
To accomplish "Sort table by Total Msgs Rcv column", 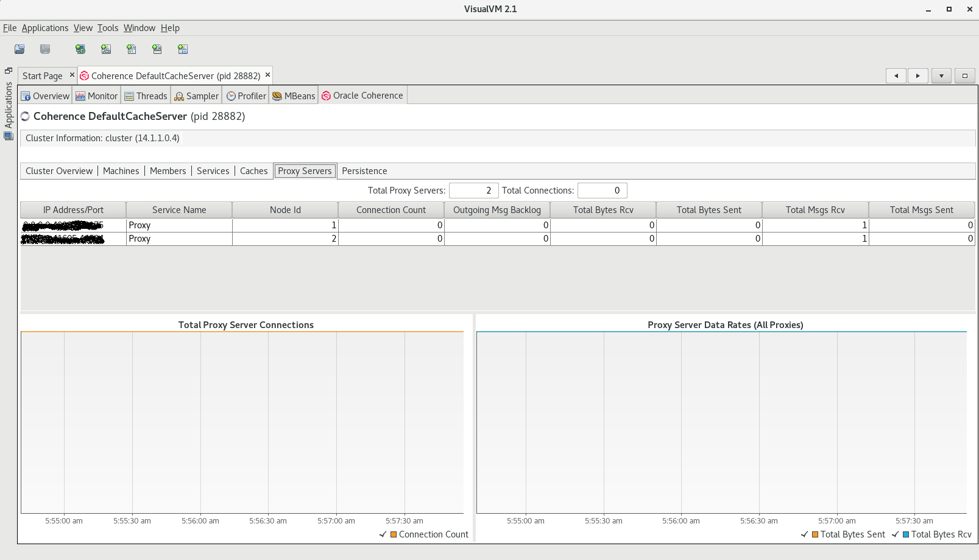I will pos(815,210).
